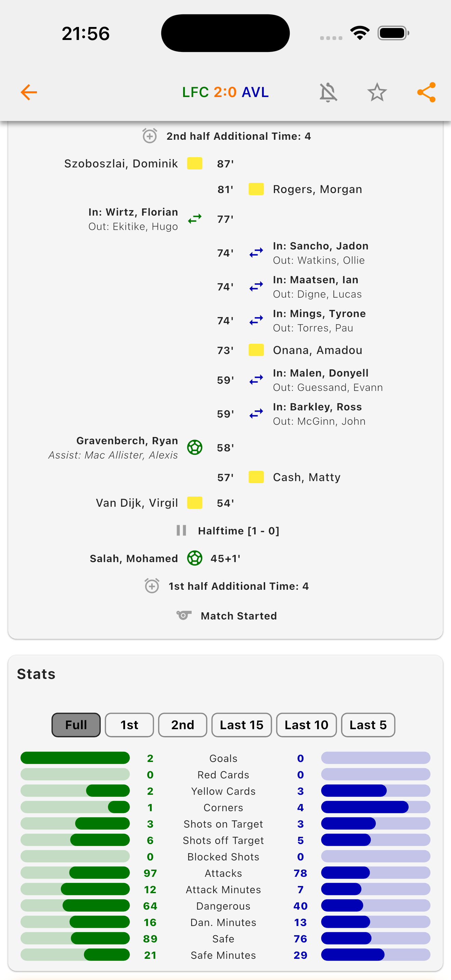Tap the whistle icon at Match Started

(x=184, y=615)
